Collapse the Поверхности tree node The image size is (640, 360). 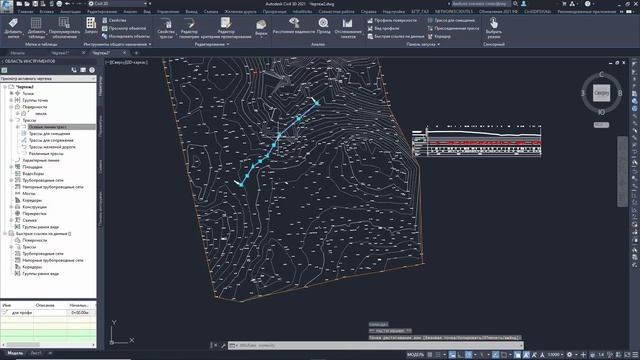(x=11, y=107)
